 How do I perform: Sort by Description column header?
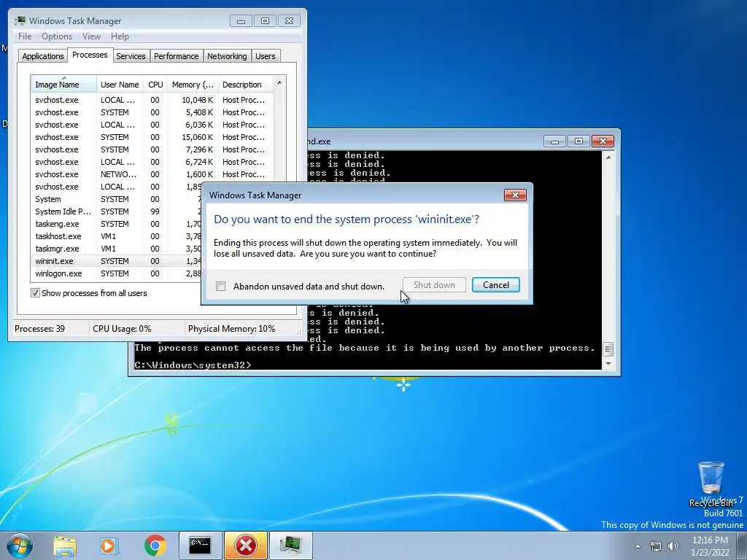click(245, 85)
